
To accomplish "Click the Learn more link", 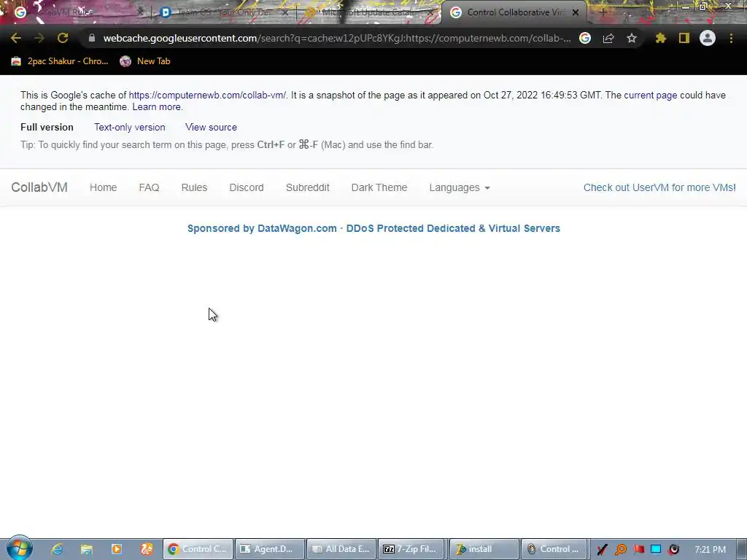I will pyautogui.click(x=156, y=107).
